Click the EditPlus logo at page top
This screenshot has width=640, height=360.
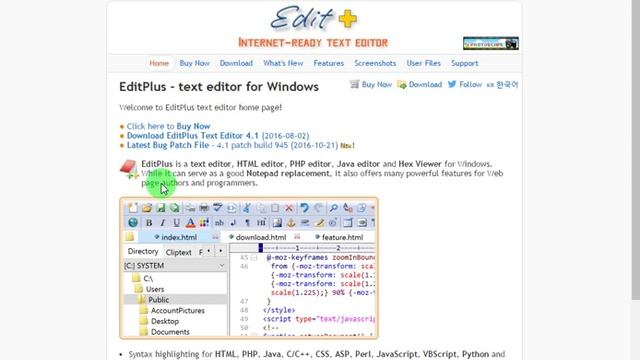pos(313,19)
